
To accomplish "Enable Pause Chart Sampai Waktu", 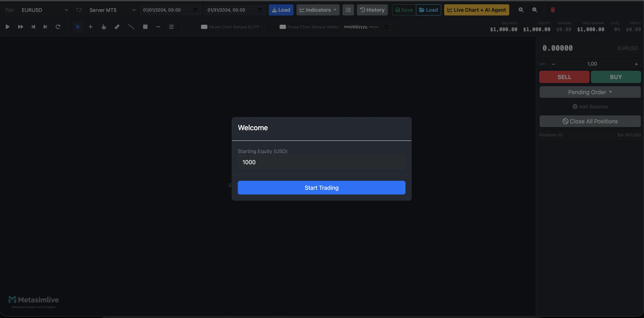I will pos(282,27).
